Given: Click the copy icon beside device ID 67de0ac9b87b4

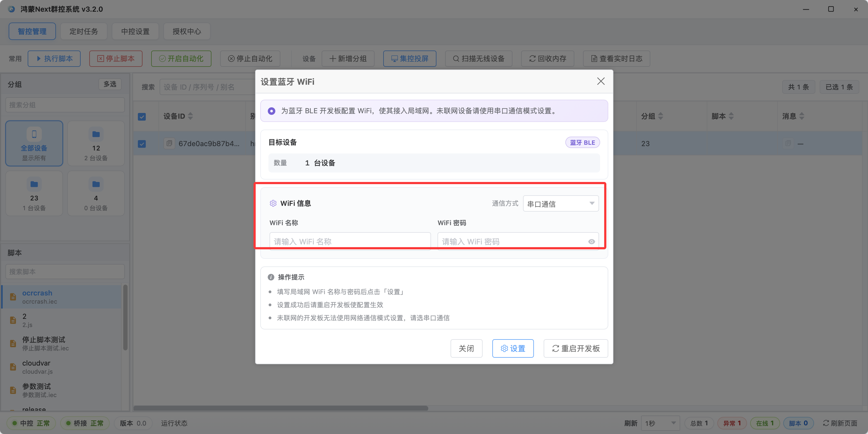Looking at the screenshot, I should point(169,143).
